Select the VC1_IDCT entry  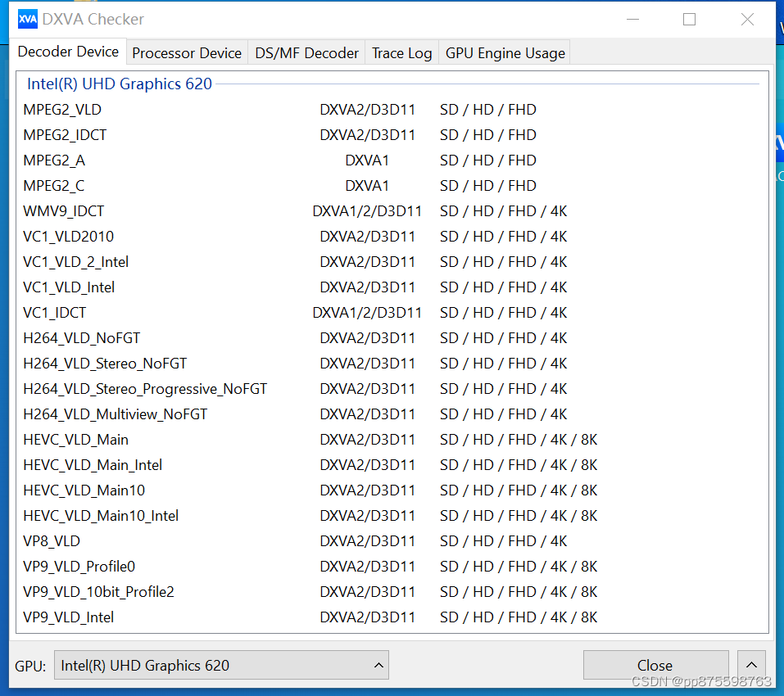[x=392, y=313]
